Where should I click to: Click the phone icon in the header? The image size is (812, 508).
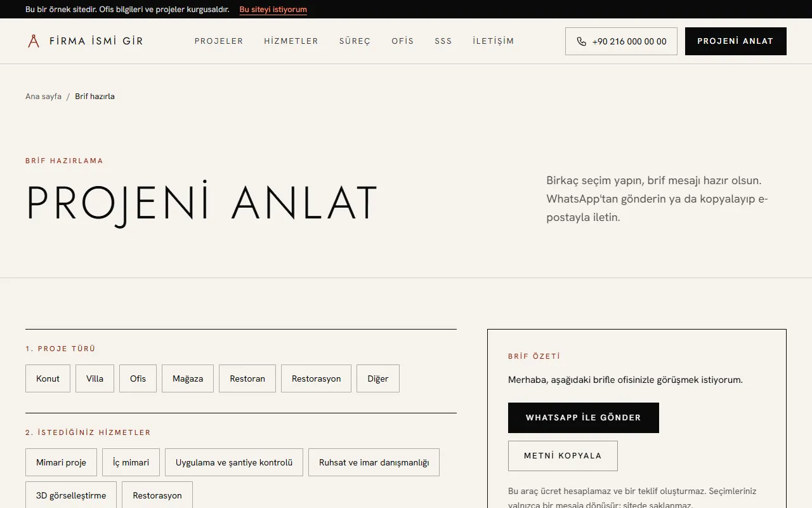coord(581,41)
